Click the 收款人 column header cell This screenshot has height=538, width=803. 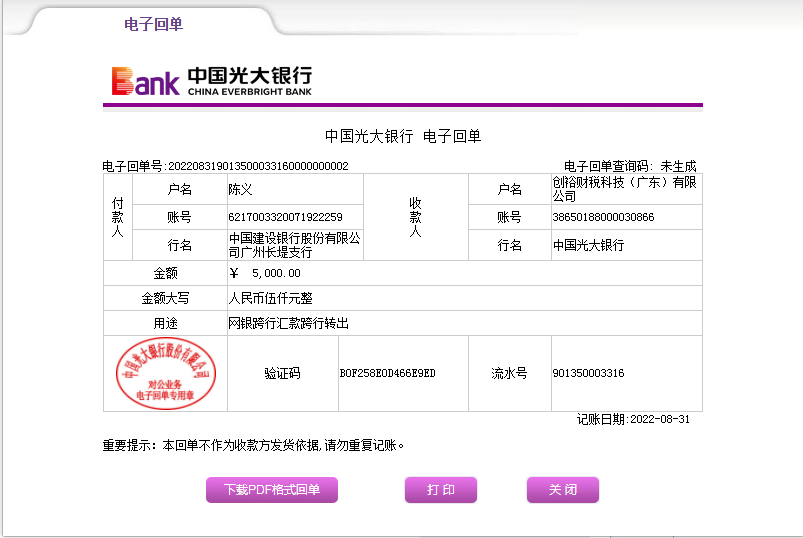click(415, 217)
